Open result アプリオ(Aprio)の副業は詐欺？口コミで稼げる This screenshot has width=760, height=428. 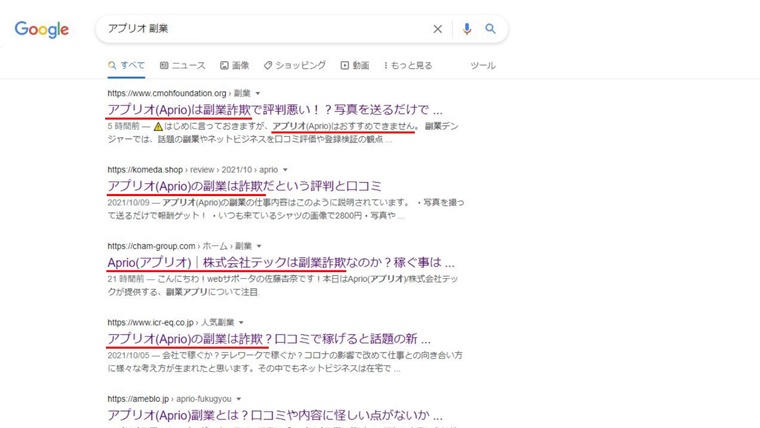(269, 339)
